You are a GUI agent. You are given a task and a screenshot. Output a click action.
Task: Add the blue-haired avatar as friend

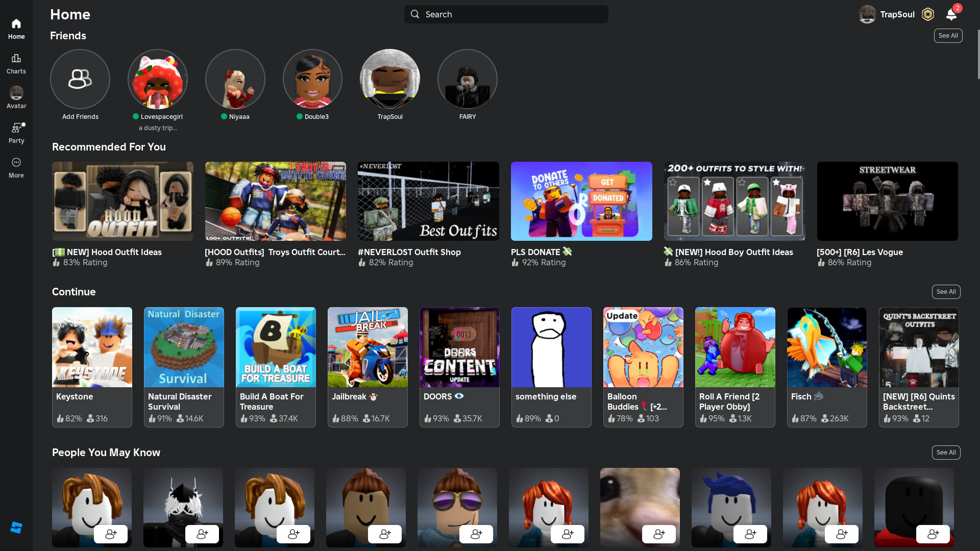pyautogui.click(x=750, y=534)
